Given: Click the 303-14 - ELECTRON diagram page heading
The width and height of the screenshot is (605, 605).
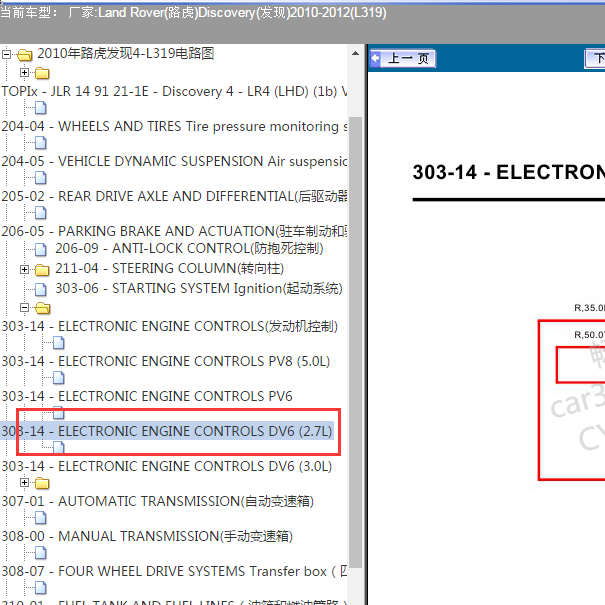Looking at the screenshot, I should pos(509,172).
